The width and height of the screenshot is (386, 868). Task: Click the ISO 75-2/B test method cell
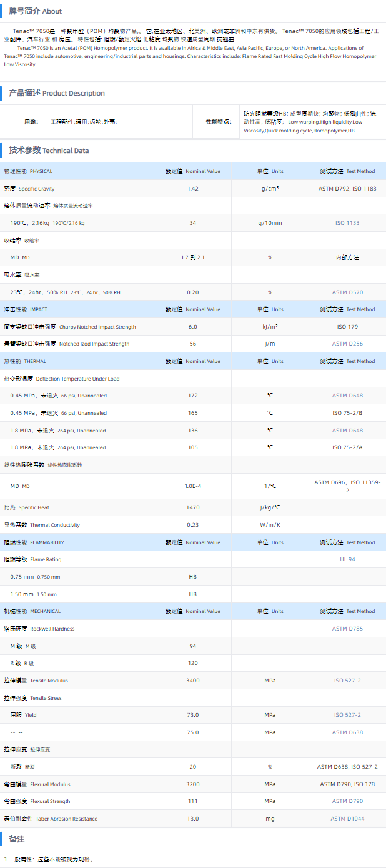tap(347, 413)
